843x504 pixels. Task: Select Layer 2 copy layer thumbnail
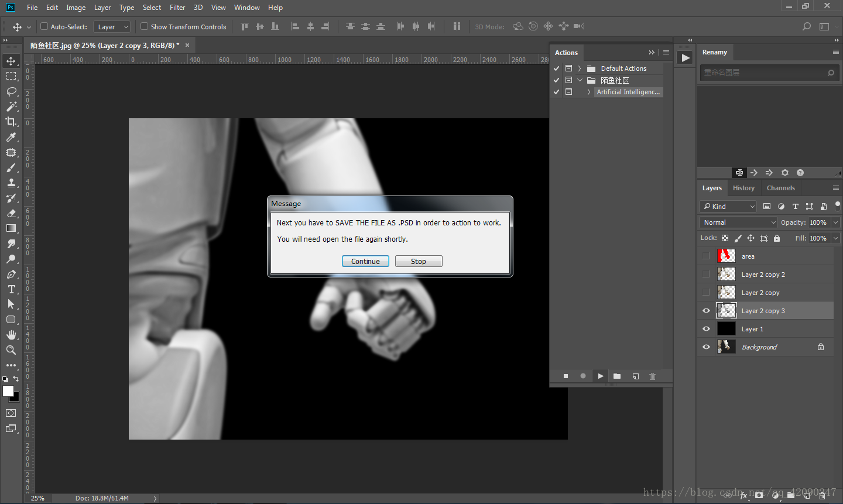pyautogui.click(x=727, y=292)
